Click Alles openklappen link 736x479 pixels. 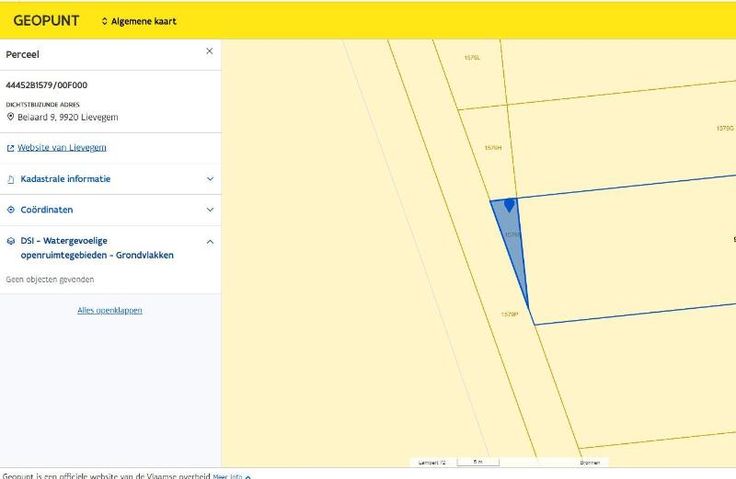click(x=110, y=310)
